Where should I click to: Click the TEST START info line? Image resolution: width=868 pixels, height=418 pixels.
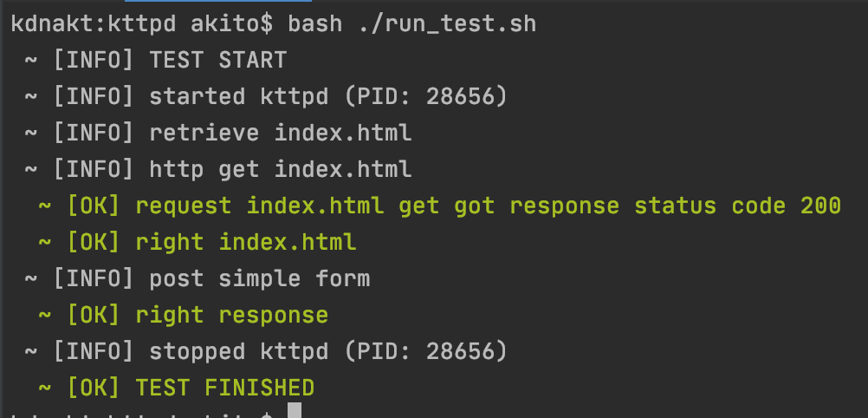[x=156, y=60]
